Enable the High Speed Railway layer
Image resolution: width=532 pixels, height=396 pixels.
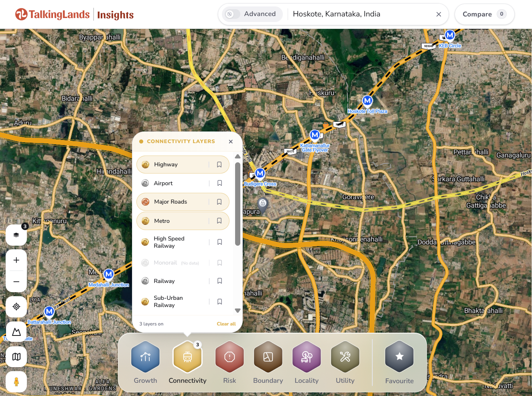[x=183, y=242]
